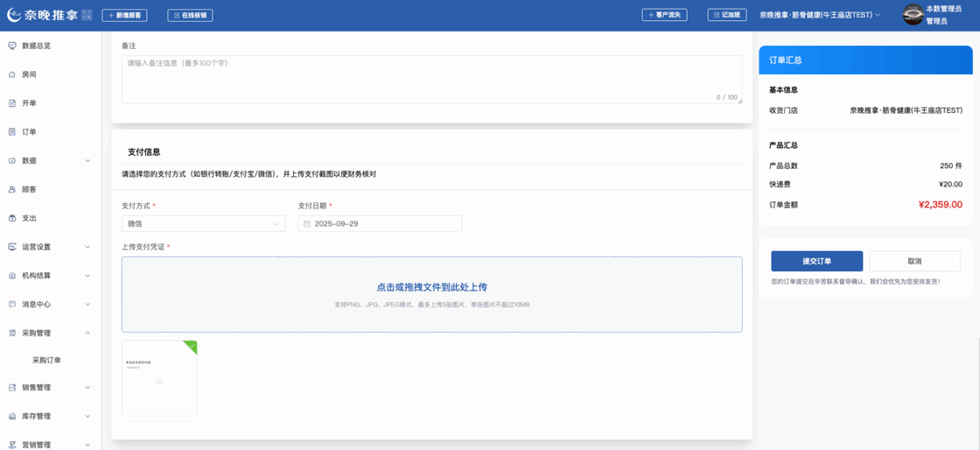Click the 支出 wallet icon in the sidebar

[12, 218]
